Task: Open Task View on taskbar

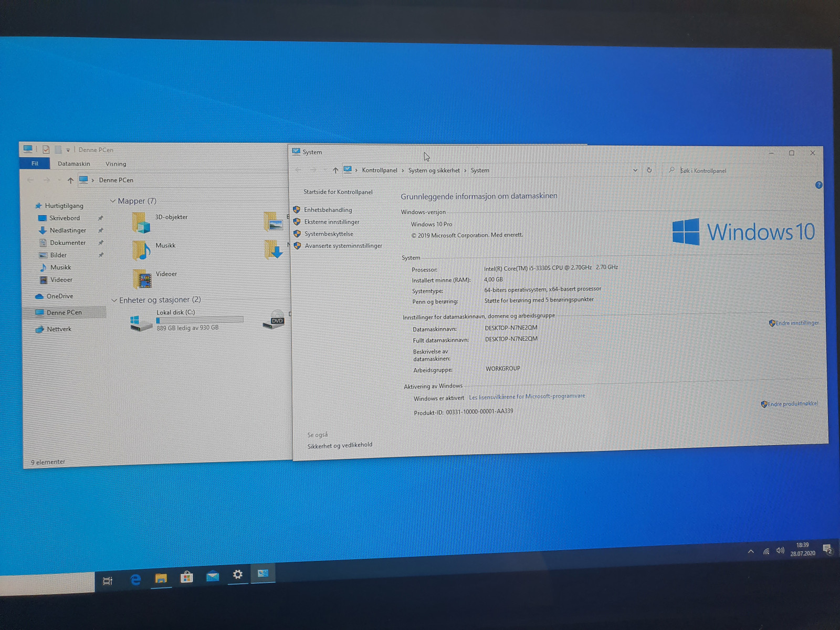Action: pyautogui.click(x=108, y=581)
